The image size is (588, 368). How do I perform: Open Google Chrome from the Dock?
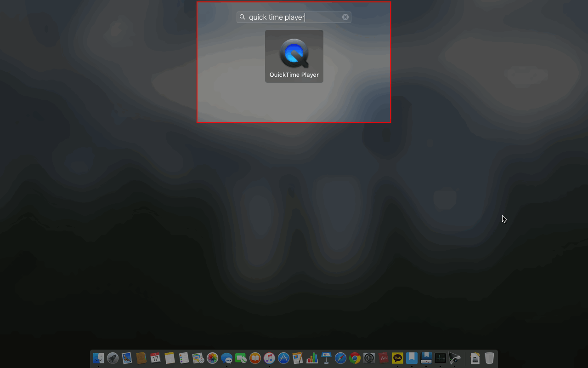pyautogui.click(x=355, y=358)
